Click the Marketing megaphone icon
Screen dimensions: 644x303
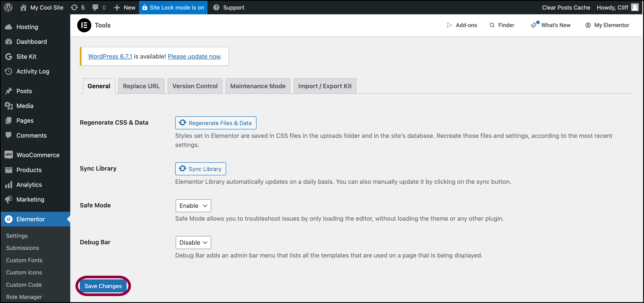pos(9,199)
